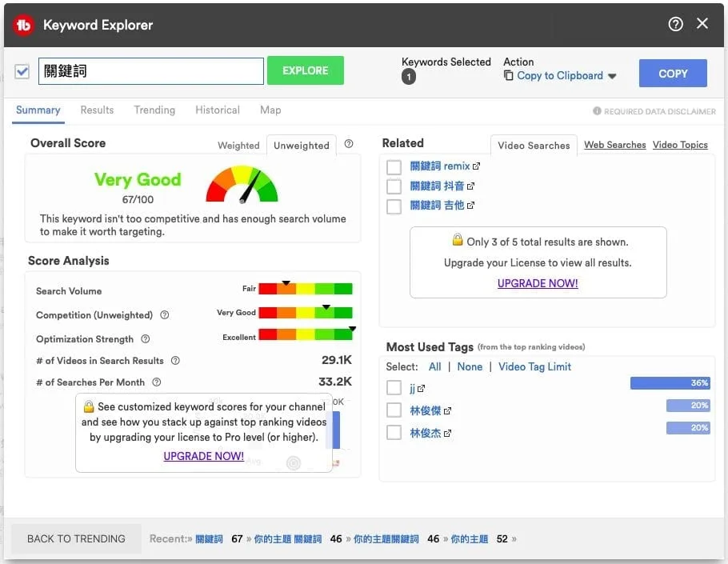
Task: Click the Competition (Unweighted) score bar
Action: coord(306,313)
